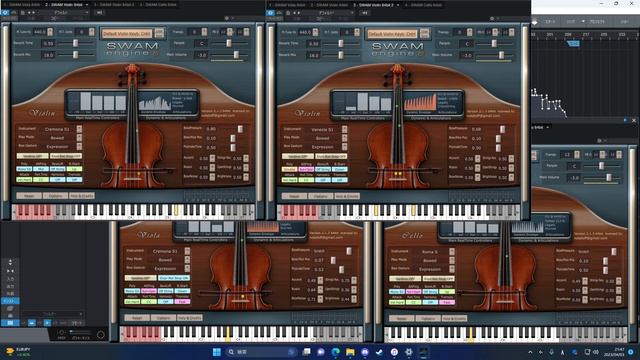The height and width of the screenshot is (360, 640).
Task: Step preset arrows beside Cremona violin preset box
Action: coord(160,33)
